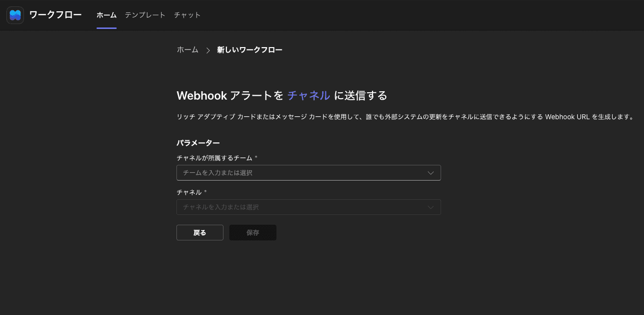Click the パラメーター section heading
The width and height of the screenshot is (644, 315).
198,143
